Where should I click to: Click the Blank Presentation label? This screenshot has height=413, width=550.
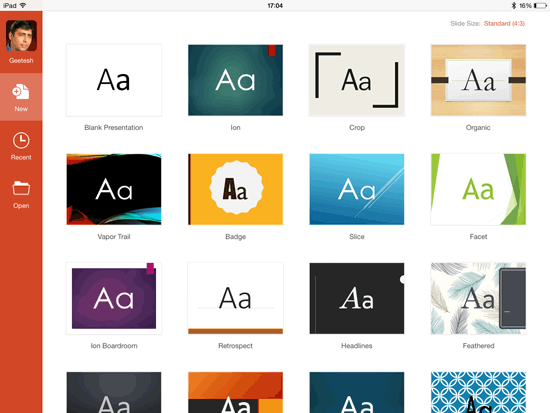(114, 127)
